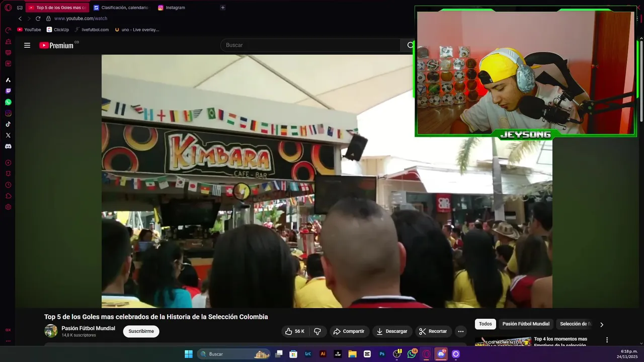The width and height of the screenshot is (644, 362).
Task: Download the video with Descargar
Action: coord(392,331)
